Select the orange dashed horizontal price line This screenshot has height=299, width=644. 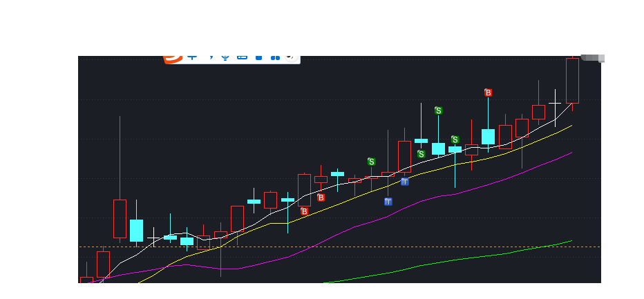point(340,247)
